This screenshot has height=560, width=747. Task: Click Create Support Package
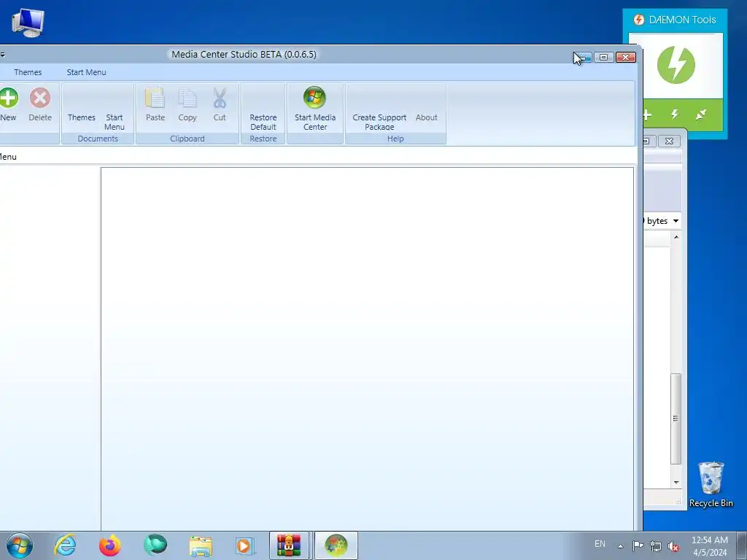coord(379,122)
